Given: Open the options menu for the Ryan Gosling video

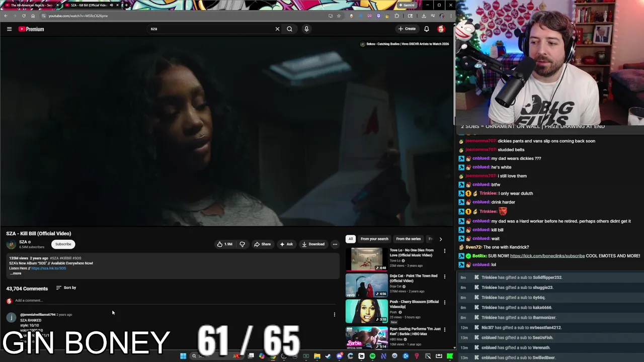Looking at the screenshot, I should pyautogui.click(x=444, y=329).
